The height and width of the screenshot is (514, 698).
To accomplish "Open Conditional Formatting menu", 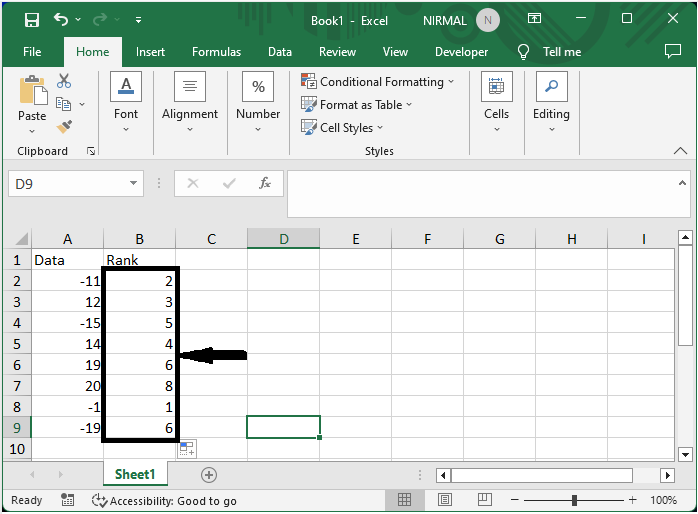I will click(x=377, y=82).
